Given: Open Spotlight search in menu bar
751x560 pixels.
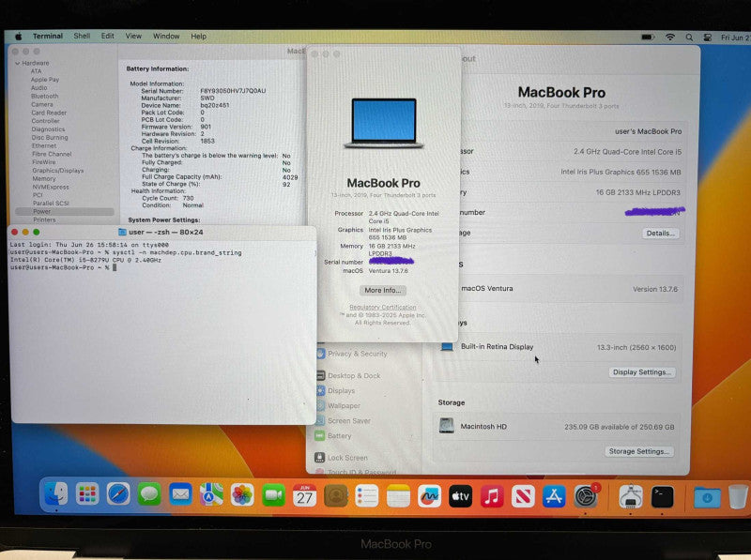Looking at the screenshot, I should coord(689,37).
